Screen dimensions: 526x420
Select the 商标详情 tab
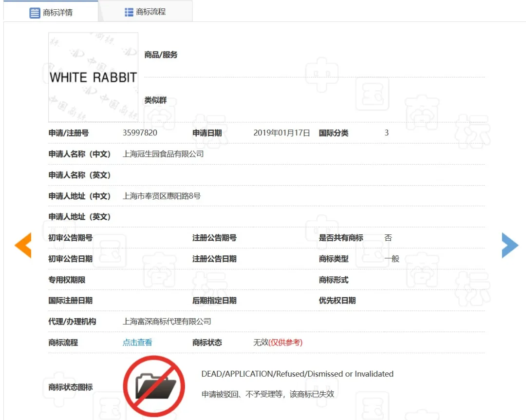51,13
